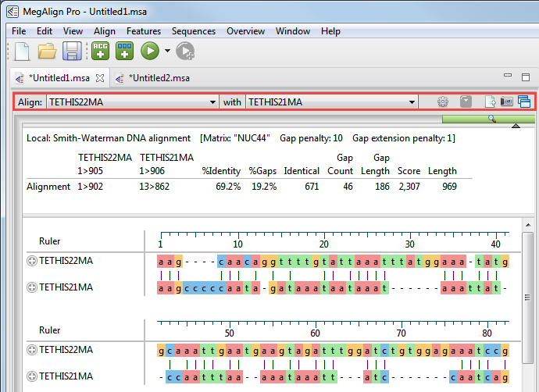This screenshot has width=539, height=392.
Task: Open the Overview menu
Action: (x=245, y=31)
